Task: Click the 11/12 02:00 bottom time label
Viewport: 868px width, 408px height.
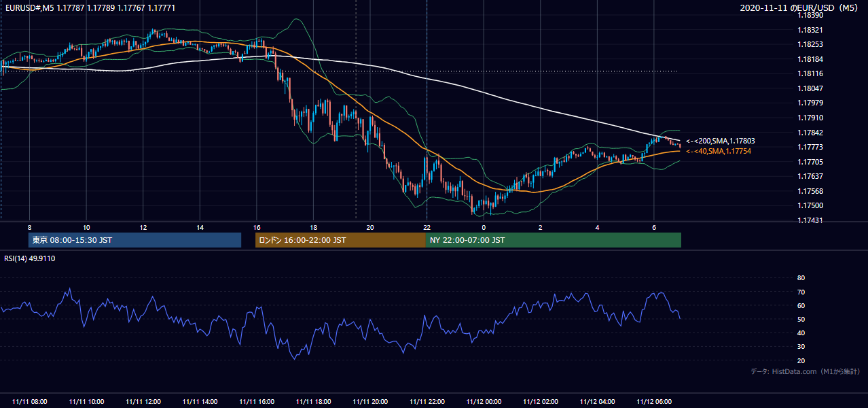Action: point(541,402)
